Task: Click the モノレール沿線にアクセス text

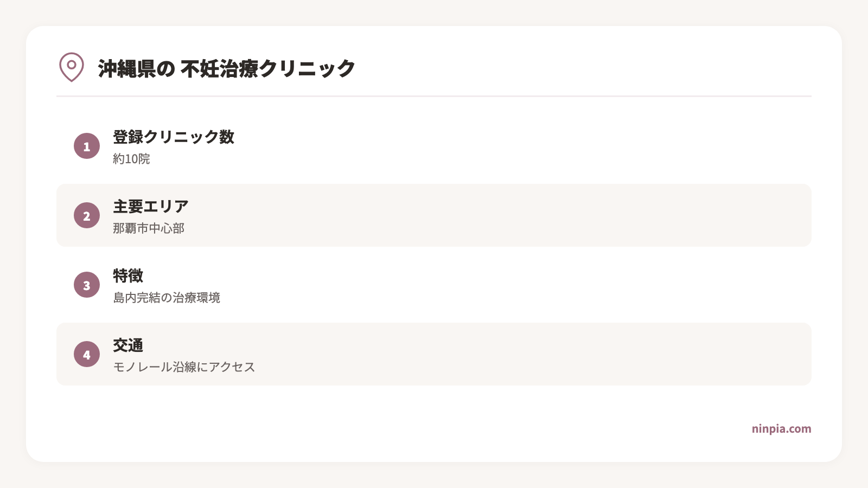Action: point(184,367)
